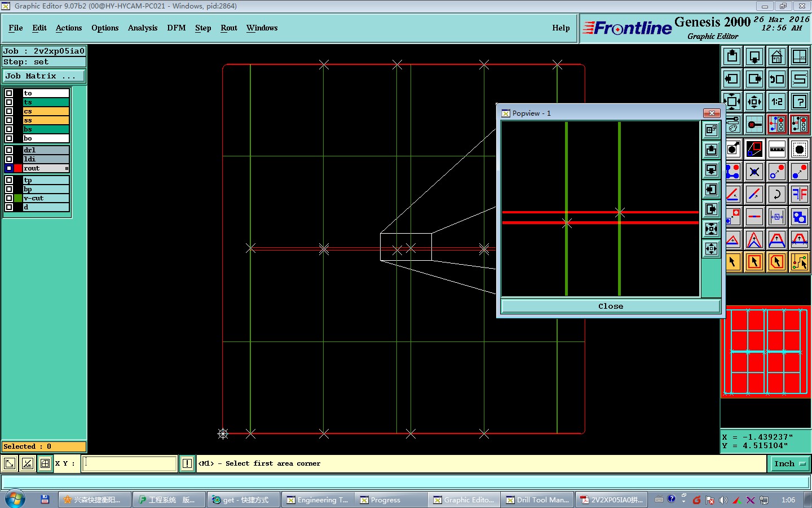Click the add pad dotted circle icon

coord(800,149)
